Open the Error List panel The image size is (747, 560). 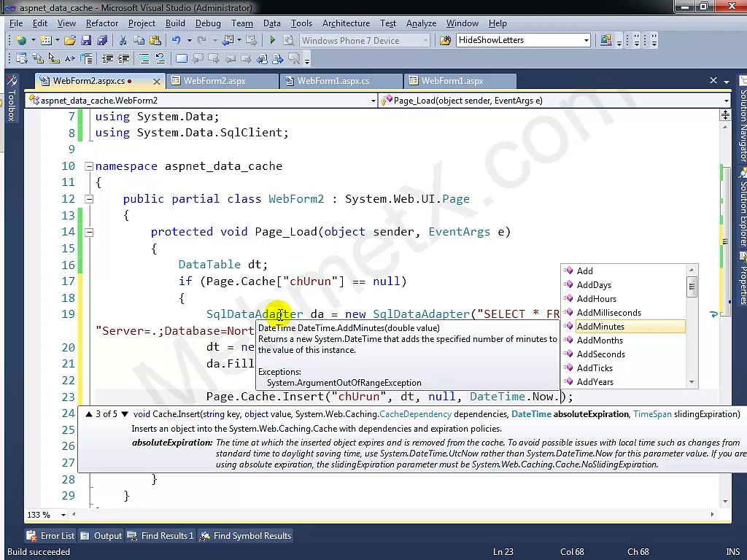(x=50, y=536)
